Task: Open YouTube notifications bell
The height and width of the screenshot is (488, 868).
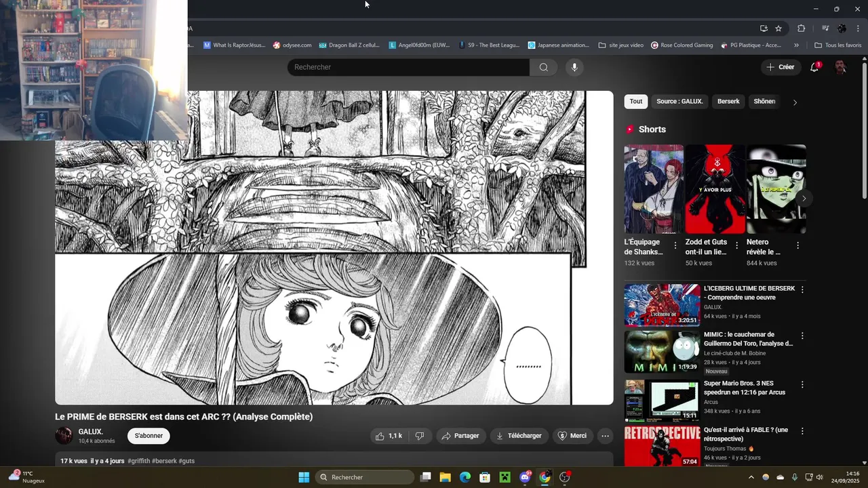Action: [x=815, y=67]
